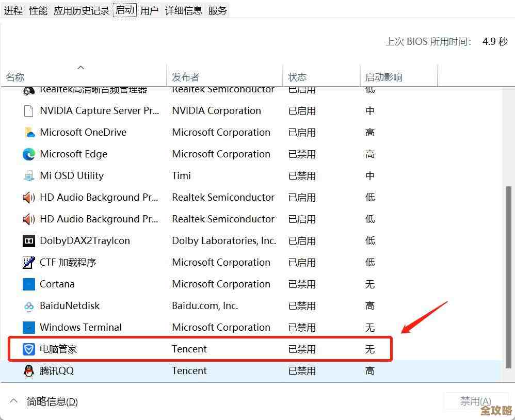
Task: Sort entries by 启动影响 column
Action: 384,76
